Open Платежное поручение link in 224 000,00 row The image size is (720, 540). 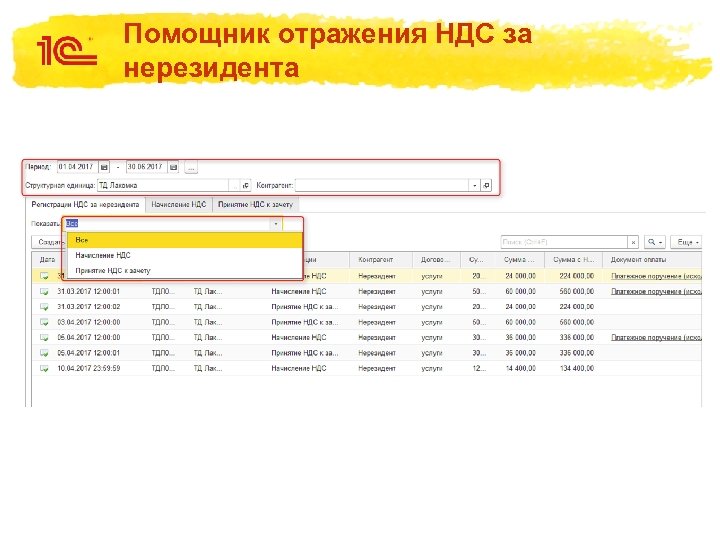click(656, 276)
